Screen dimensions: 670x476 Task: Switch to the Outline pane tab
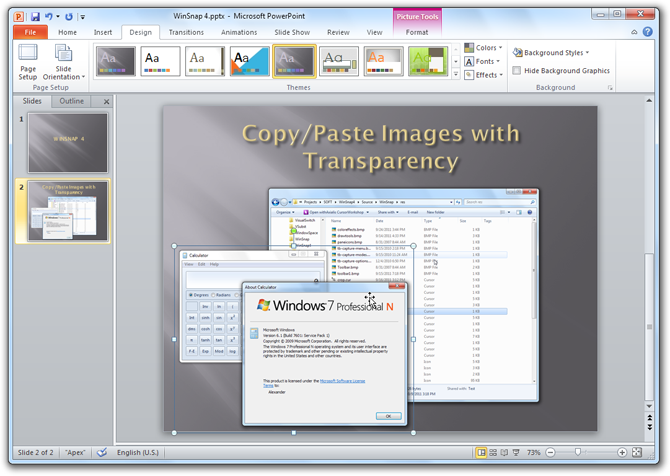[x=71, y=101]
